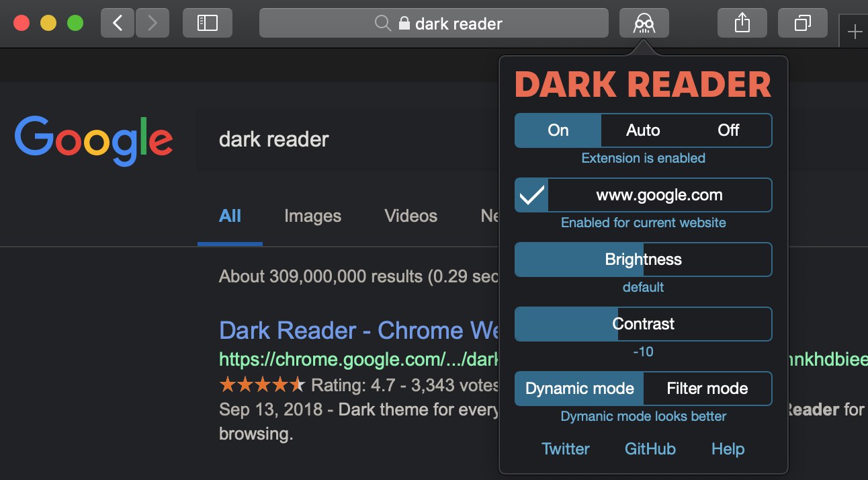The width and height of the screenshot is (868, 480).
Task: Click the Google logo
Action: pos(93,141)
